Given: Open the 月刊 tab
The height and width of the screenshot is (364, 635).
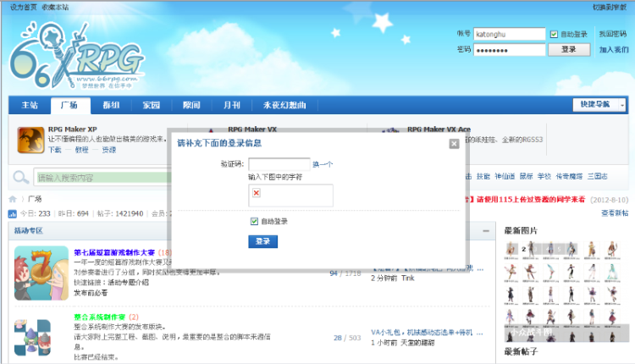Looking at the screenshot, I should (232, 105).
